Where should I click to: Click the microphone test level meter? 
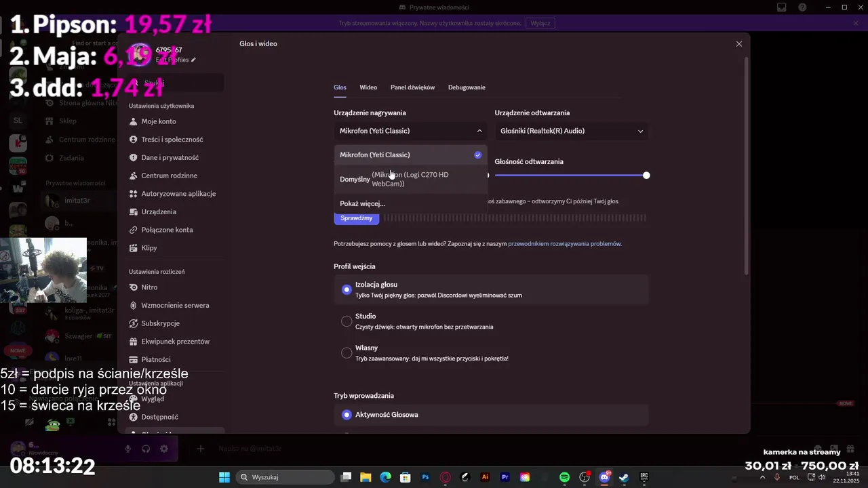(515, 218)
